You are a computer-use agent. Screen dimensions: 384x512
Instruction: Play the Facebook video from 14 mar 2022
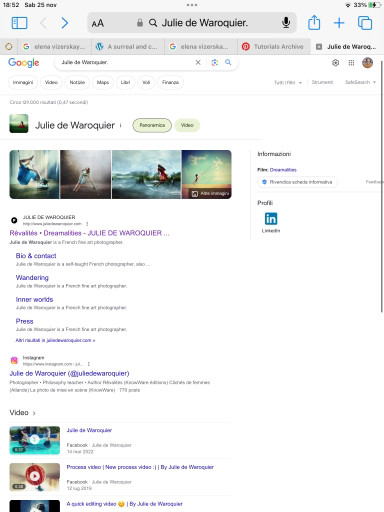tap(35, 440)
